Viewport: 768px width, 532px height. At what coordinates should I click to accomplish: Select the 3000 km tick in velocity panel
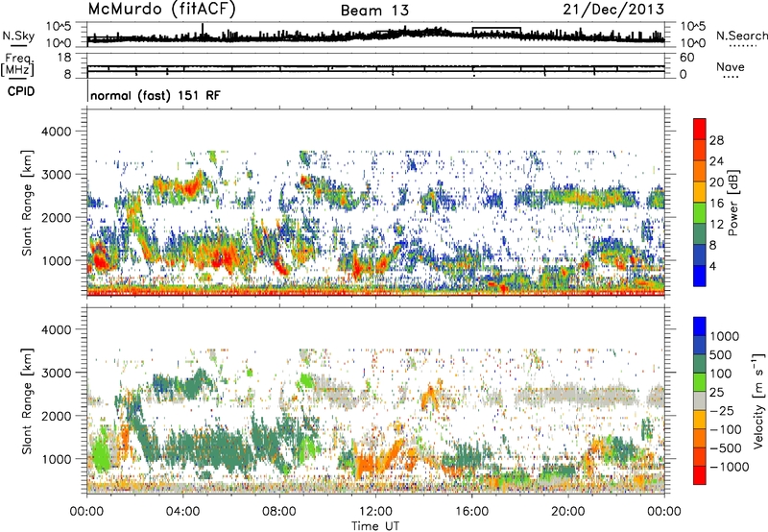coord(57,373)
